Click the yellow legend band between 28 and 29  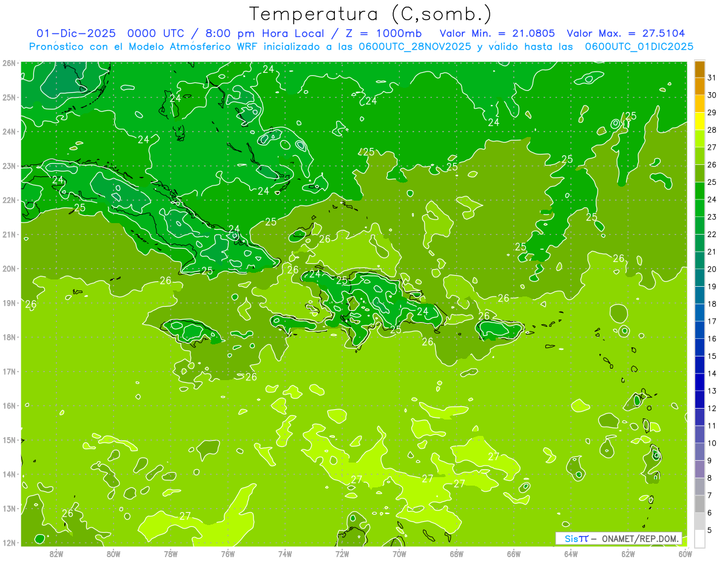click(x=699, y=121)
